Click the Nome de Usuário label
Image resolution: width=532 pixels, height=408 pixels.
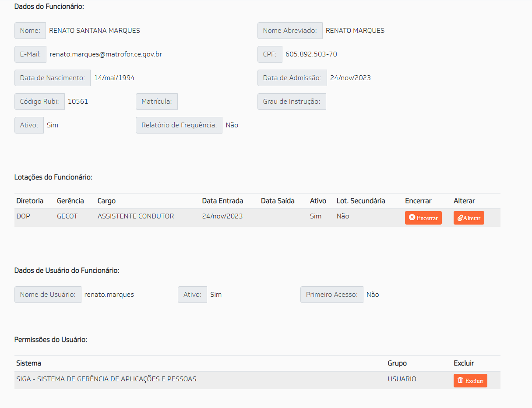48,295
